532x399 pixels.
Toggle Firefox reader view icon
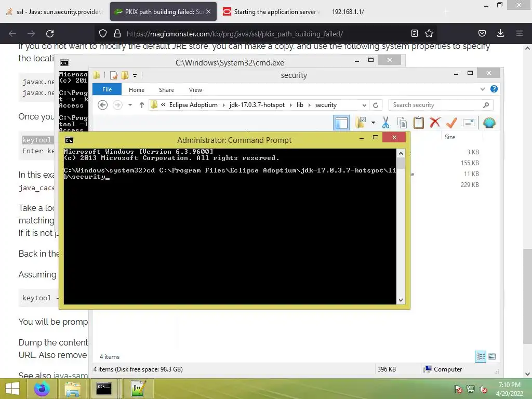click(x=414, y=33)
